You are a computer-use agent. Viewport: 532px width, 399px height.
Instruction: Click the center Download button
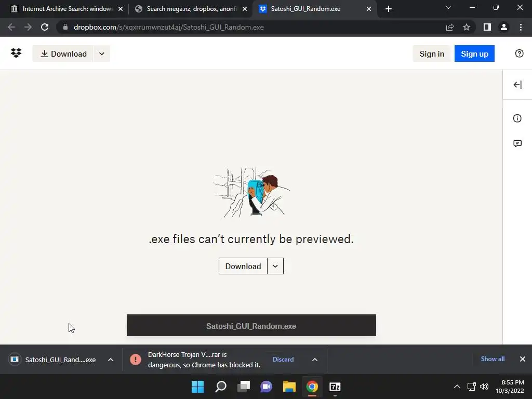(x=243, y=267)
